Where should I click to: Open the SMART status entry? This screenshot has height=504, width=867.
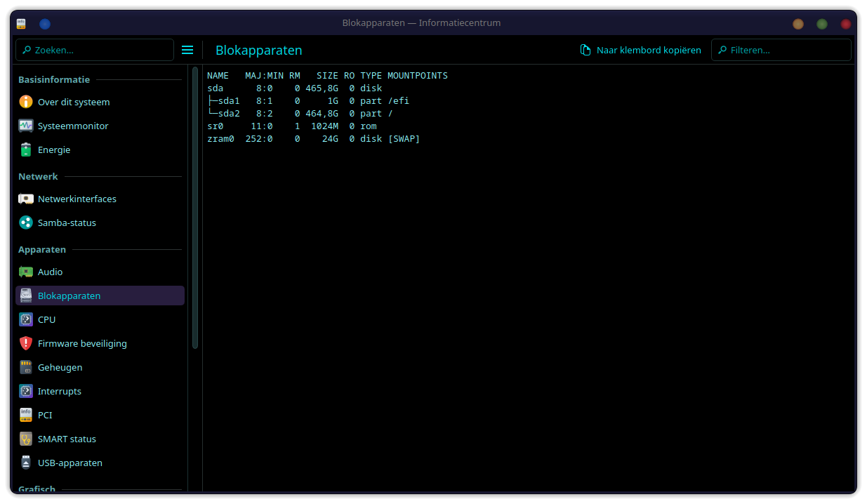pyautogui.click(x=100, y=439)
